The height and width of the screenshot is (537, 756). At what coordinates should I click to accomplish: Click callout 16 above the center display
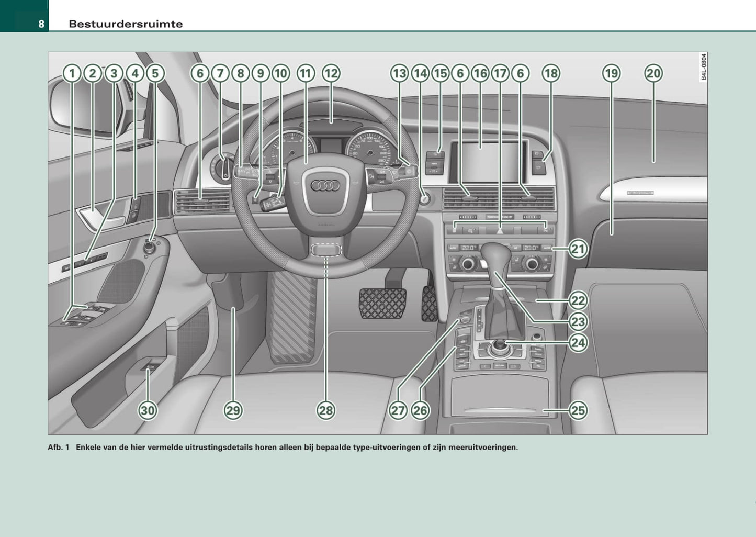[x=480, y=73]
